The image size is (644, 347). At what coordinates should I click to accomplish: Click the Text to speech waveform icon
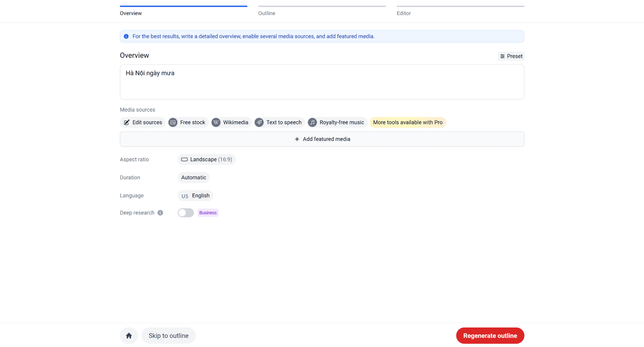point(259,122)
